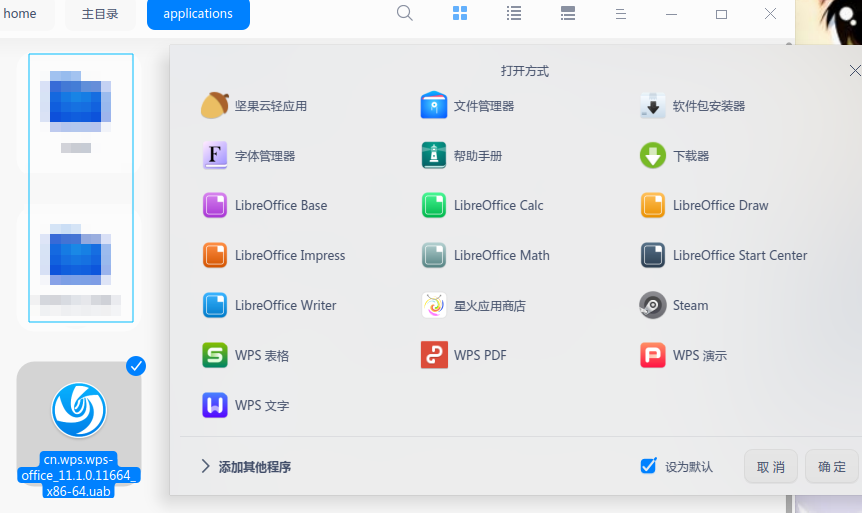Viewport: 862px width, 513px height.
Task: Choose LibreOffice Calc icon
Action: tap(434, 206)
